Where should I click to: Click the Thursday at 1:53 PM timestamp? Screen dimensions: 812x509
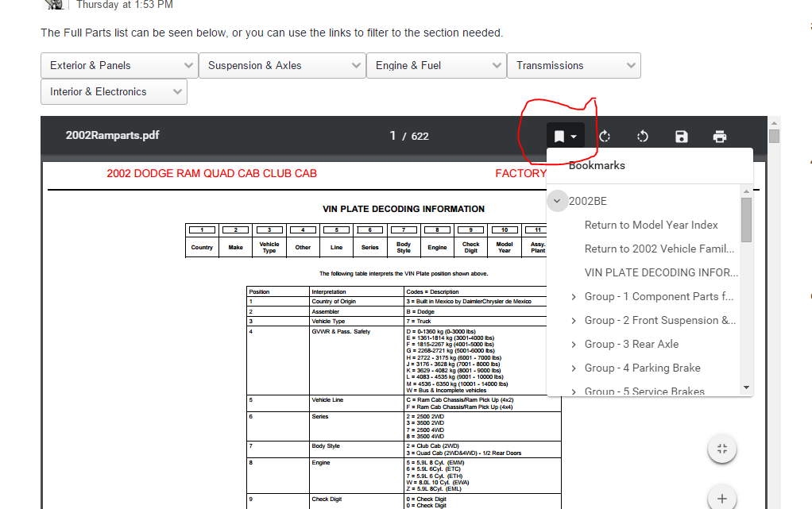(125, 5)
